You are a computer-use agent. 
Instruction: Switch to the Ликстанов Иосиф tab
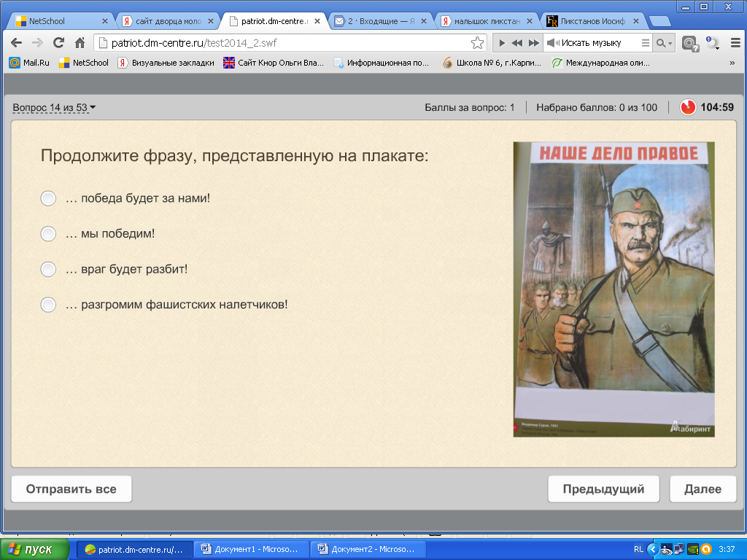[x=592, y=21]
